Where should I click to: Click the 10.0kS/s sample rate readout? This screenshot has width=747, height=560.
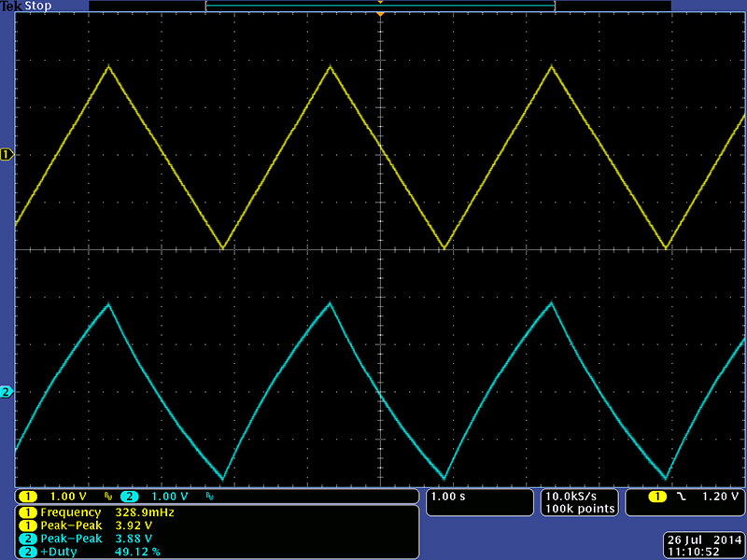[x=579, y=497]
